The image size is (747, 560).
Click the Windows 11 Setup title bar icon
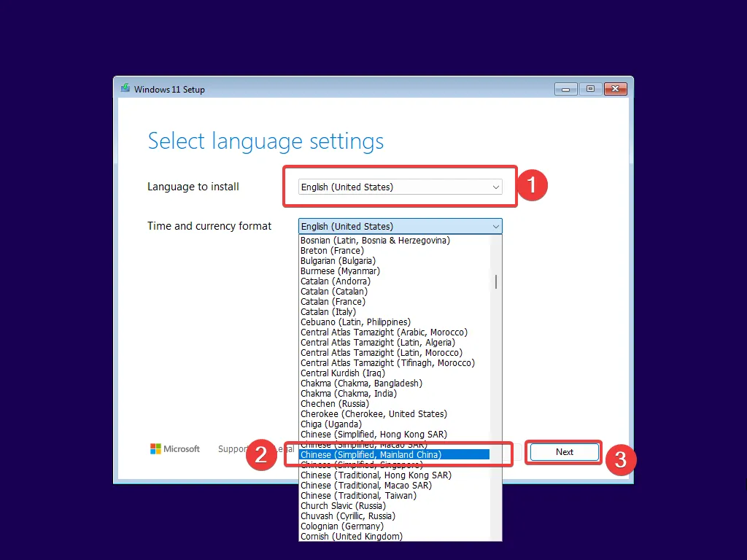[x=125, y=88]
